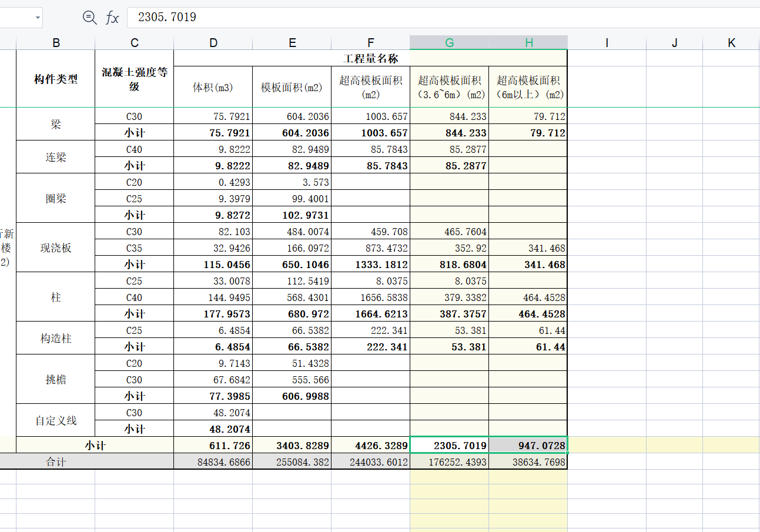Select column I header
760x532 pixels.
pyautogui.click(x=607, y=42)
